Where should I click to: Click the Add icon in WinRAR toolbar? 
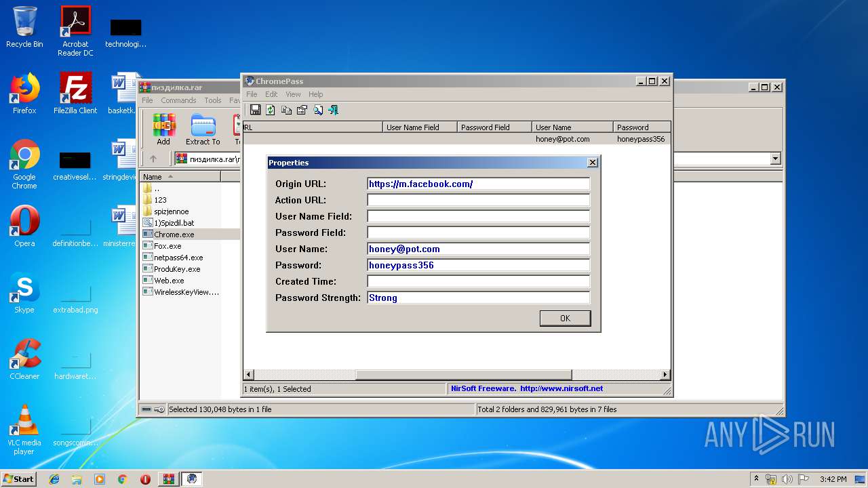163,129
